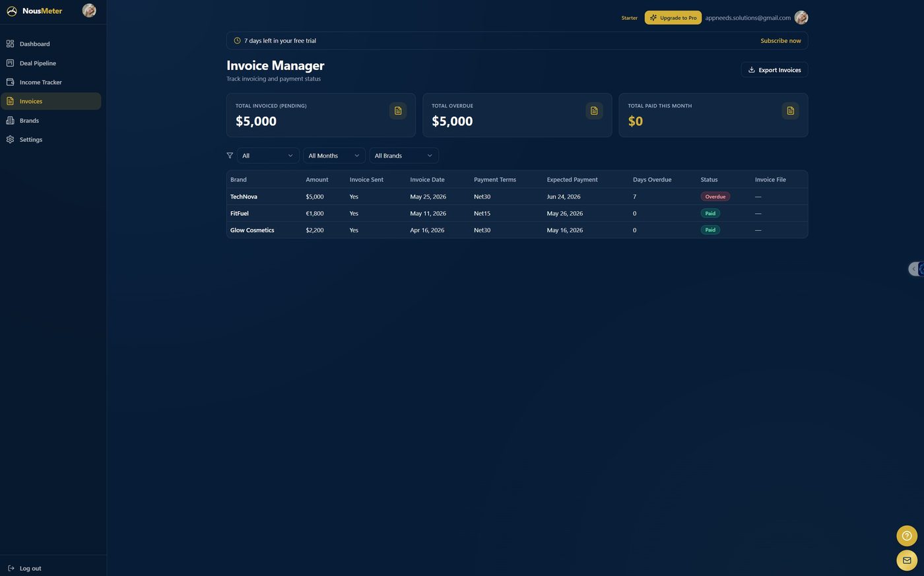Open Income Tracker section
This screenshot has width=924, height=576.
pyautogui.click(x=51, y=82)
